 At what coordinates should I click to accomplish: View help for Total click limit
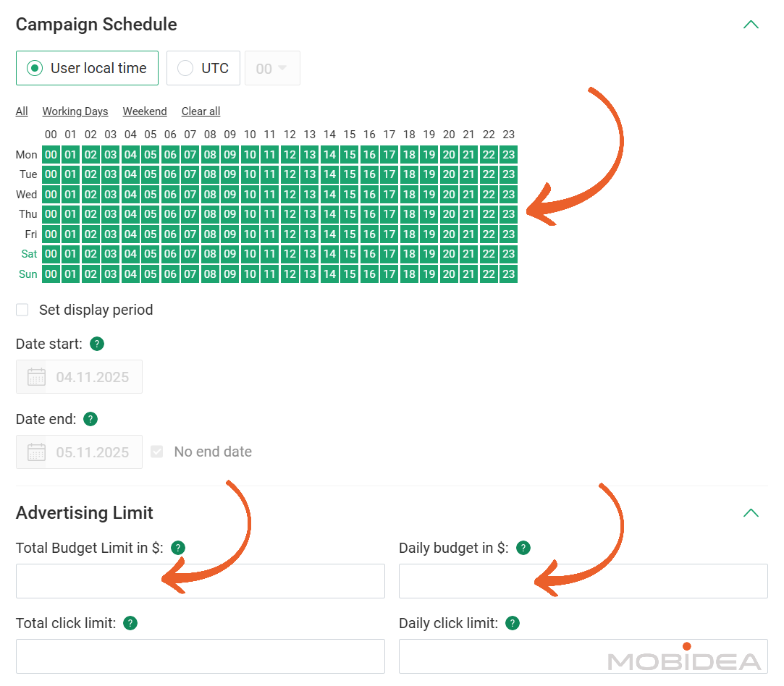pos(130,624)
